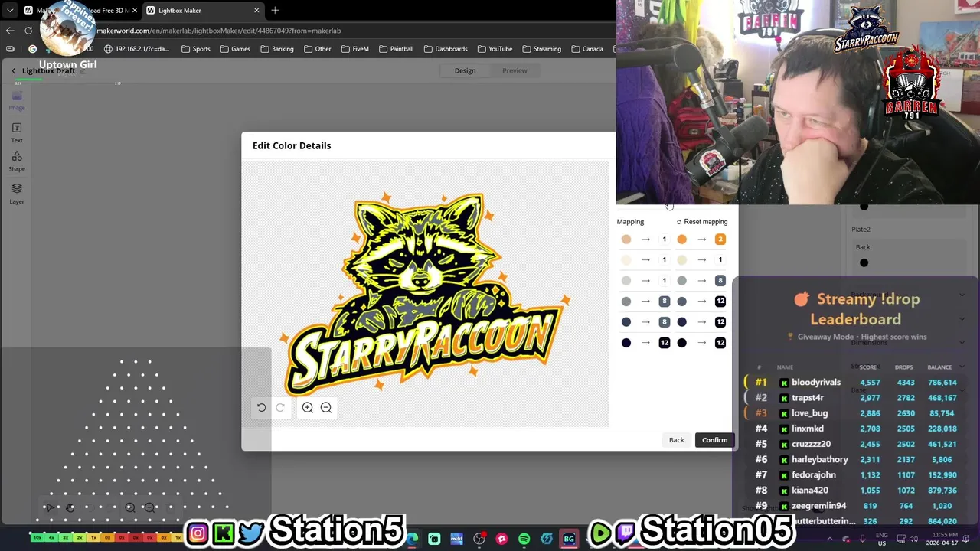This screenshot has width=980, height=551.
Task: Click Reset mapping
Action: coord(701,222)
